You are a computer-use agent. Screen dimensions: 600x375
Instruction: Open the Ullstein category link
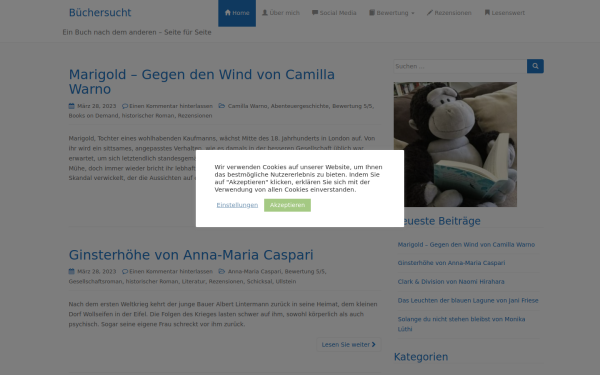coord(286,282)
